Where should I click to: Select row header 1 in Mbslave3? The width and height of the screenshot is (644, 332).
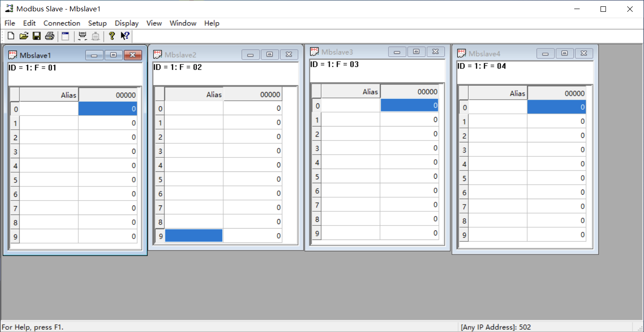point(317,120)
